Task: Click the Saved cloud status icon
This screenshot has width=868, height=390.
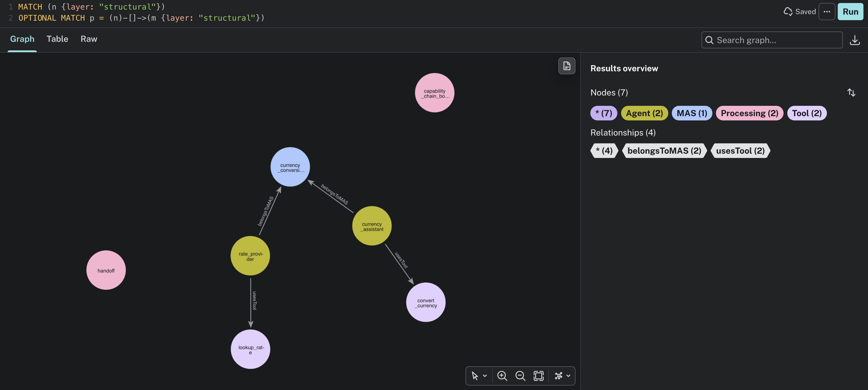Action: (788, 11)
